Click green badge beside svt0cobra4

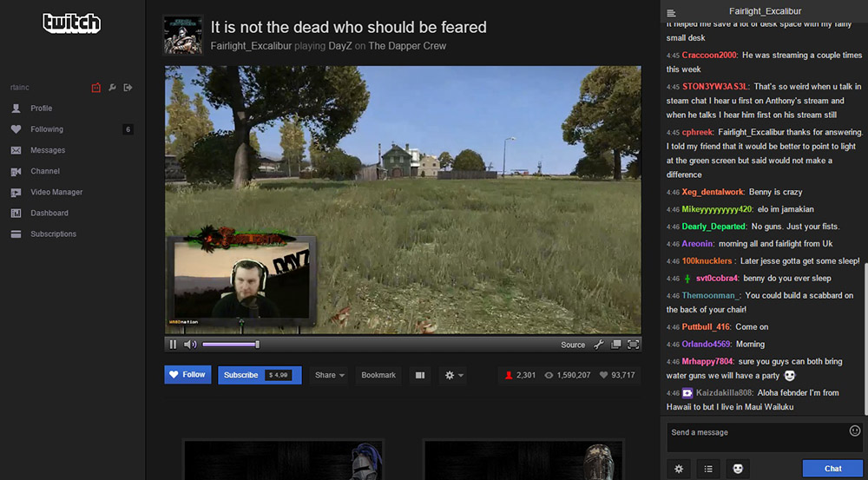coord(687,279)
